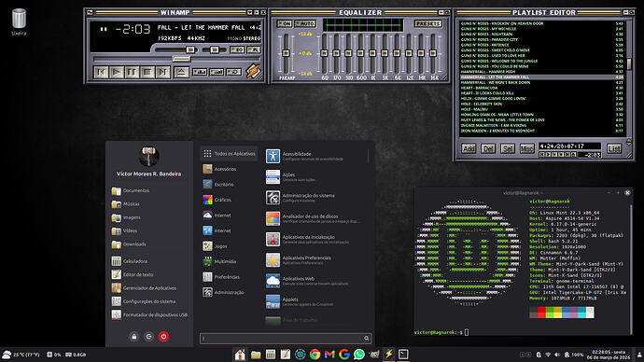Launch Acessibilidade from the app list
This screenshot has width=644, height=362.
coord(315,156)
